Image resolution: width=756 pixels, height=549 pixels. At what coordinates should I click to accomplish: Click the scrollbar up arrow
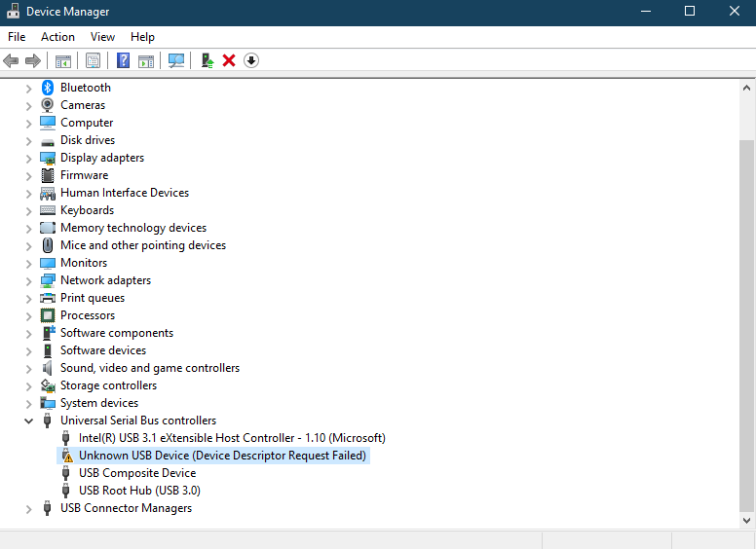747,88
